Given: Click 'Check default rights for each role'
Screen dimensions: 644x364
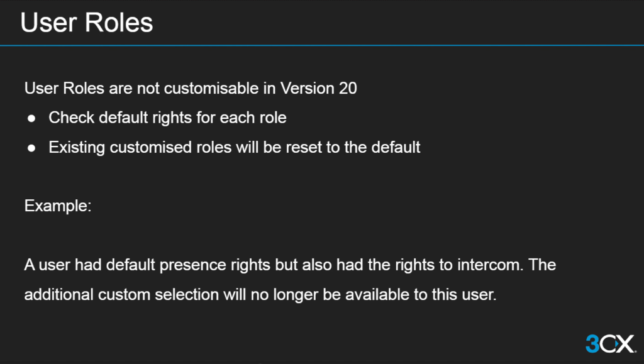Looking at the screenshot, I should click(167, 118).
